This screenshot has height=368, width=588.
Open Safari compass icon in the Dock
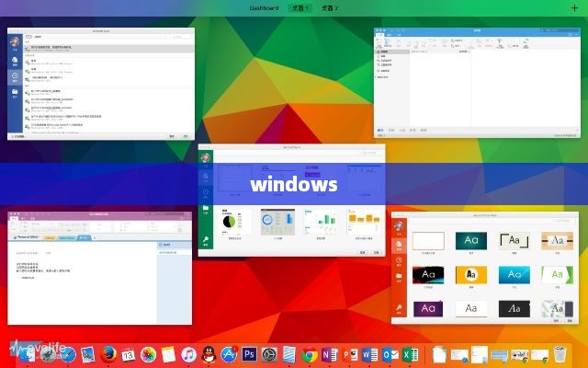coord(68,354)
